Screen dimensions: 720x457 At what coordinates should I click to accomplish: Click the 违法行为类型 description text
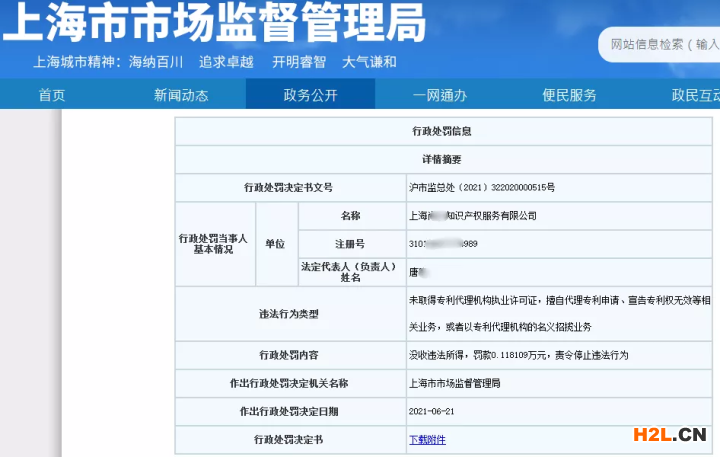(x=559, y=313)
